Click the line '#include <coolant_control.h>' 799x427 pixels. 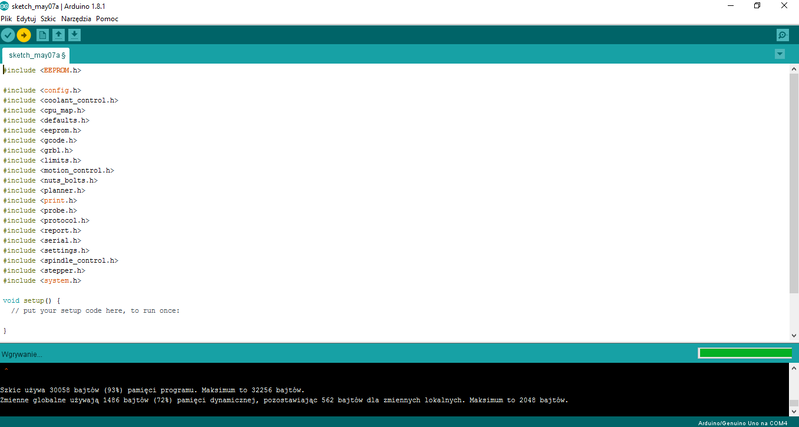(x=61, y=100)
